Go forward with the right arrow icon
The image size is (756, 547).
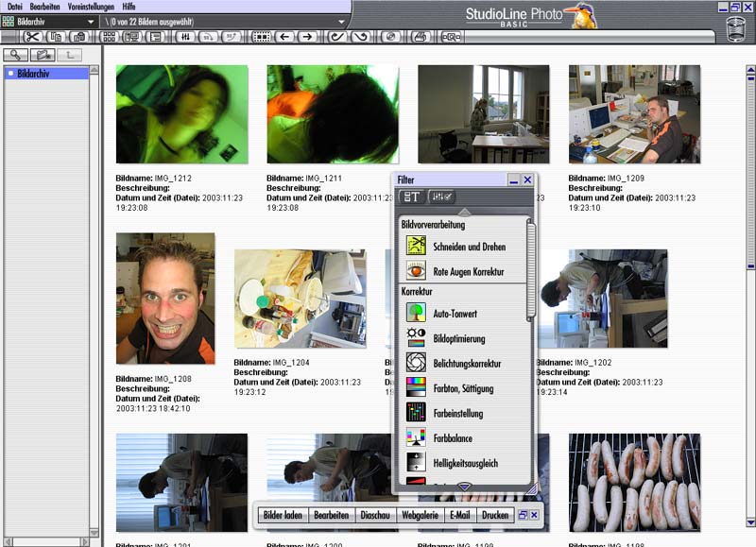pyautogui.click(x=308, y=37)
